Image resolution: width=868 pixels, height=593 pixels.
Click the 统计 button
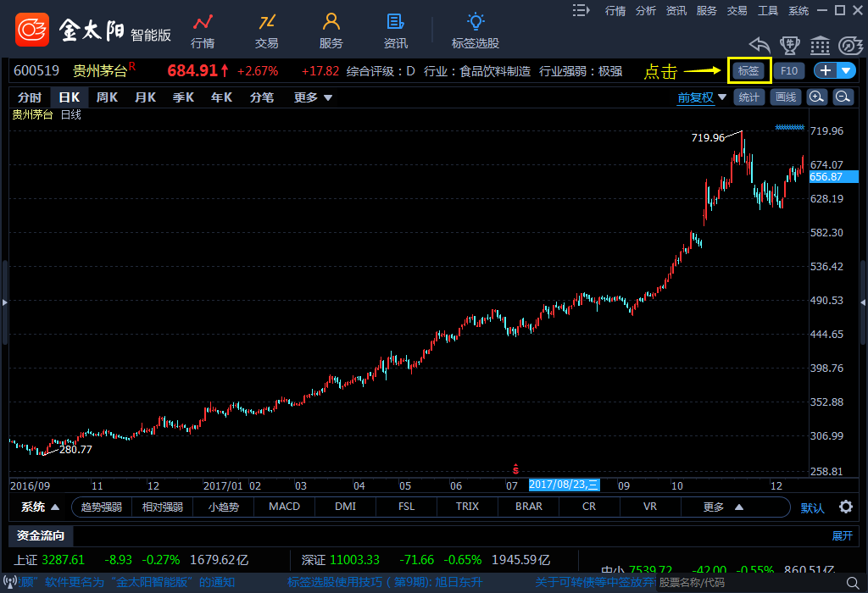tap(749, 97)
